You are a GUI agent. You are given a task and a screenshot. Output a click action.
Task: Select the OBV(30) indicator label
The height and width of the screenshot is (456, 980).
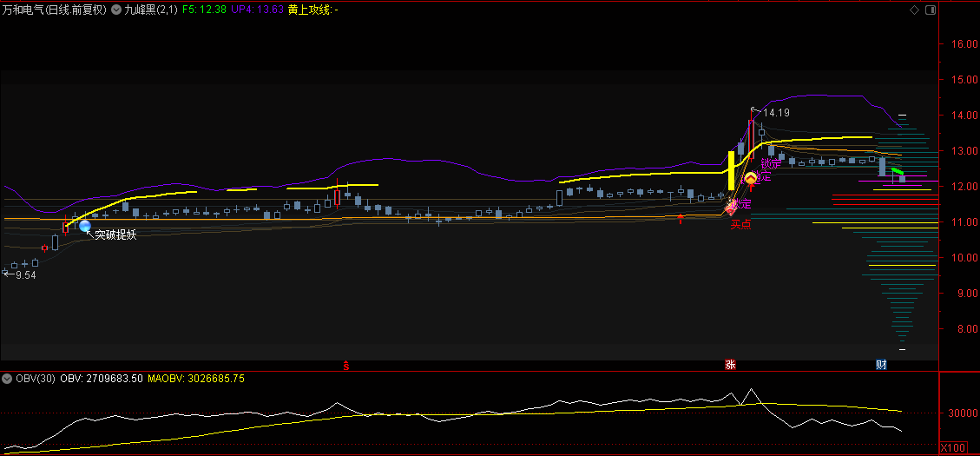click(35, 379)
